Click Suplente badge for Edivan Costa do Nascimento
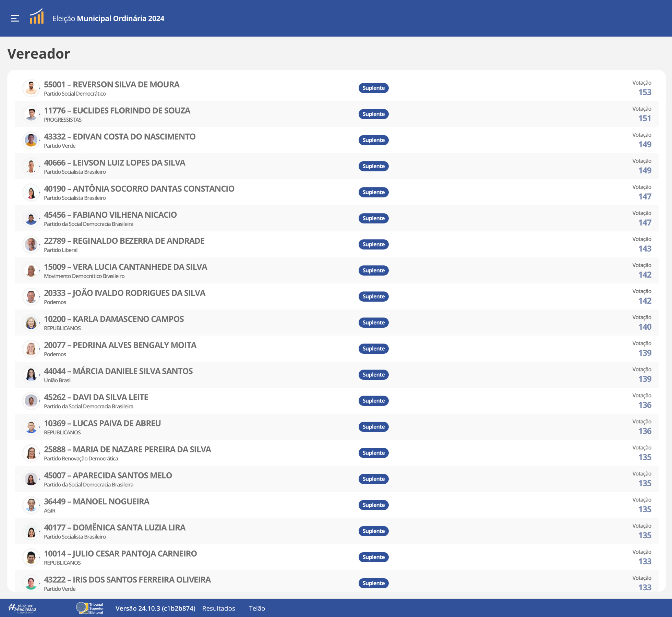 click(x=373, y=140)
